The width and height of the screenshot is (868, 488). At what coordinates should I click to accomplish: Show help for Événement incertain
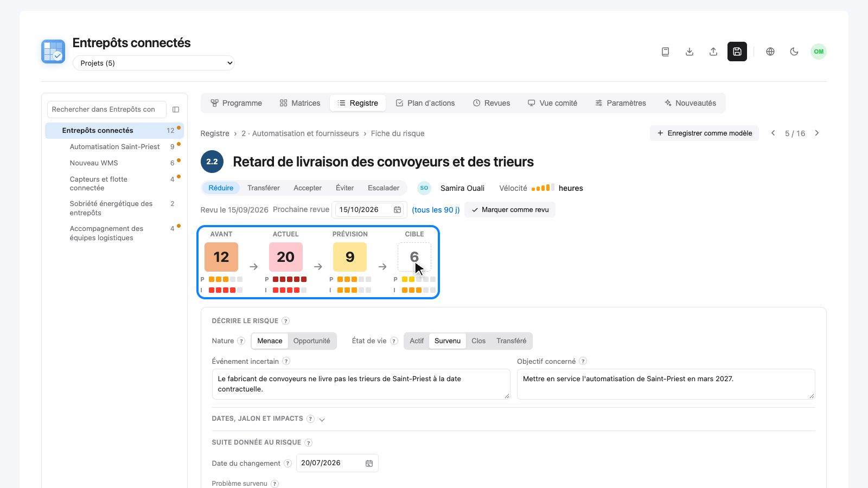tap(286, 361)
